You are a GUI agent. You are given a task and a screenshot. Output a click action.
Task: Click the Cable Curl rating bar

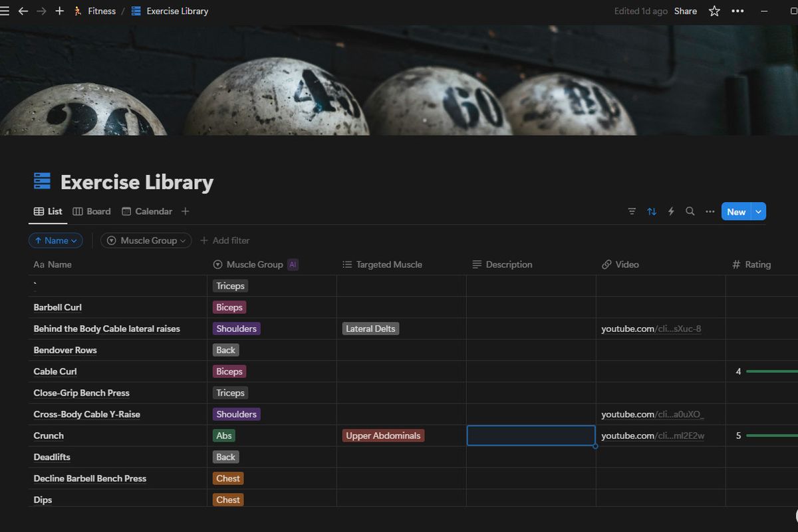click(772, 371)
